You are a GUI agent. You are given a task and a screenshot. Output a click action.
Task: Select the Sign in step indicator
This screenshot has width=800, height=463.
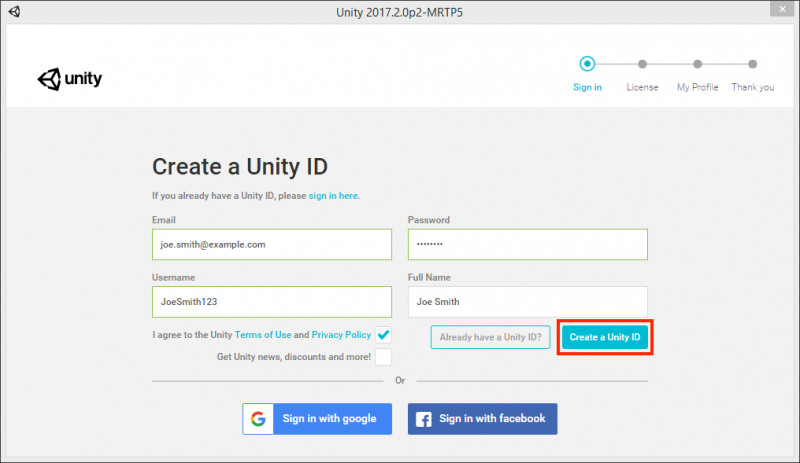coord(587,64)
